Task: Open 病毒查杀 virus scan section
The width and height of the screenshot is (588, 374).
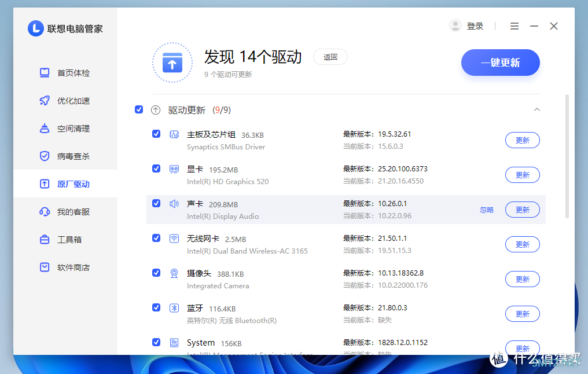Action: (x=65, y=156)
